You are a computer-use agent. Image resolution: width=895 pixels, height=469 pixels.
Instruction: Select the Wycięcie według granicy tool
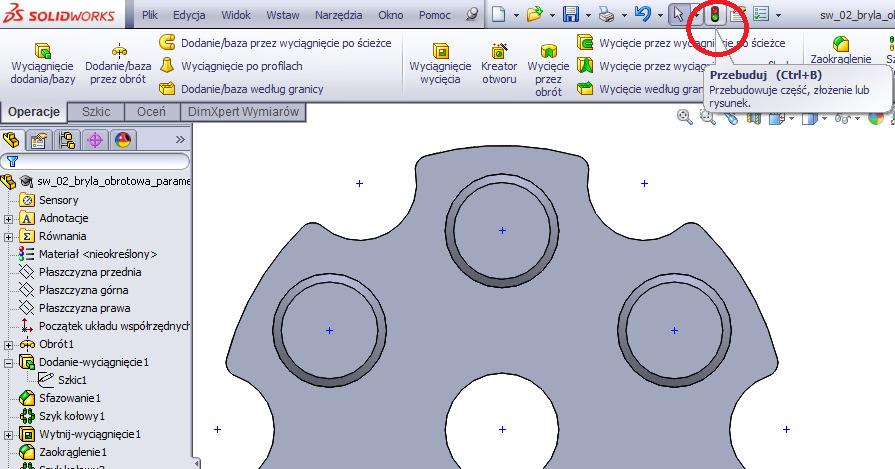click(640, 89)
